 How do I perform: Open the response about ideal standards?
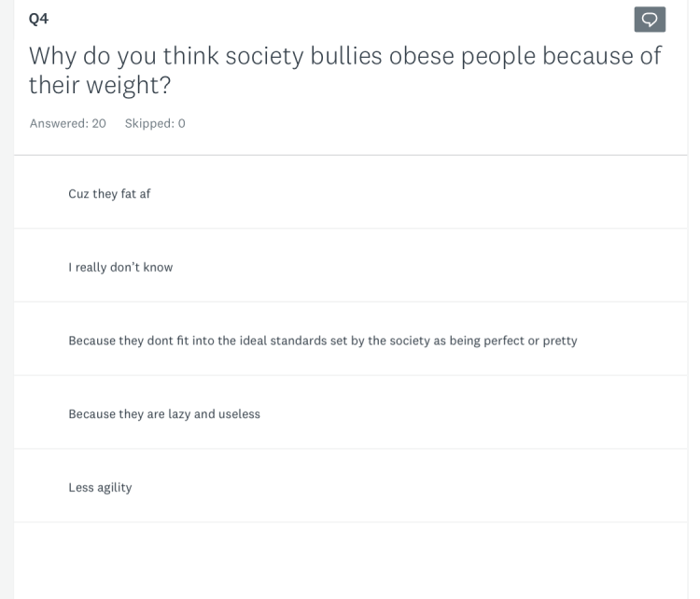point(322,341)
